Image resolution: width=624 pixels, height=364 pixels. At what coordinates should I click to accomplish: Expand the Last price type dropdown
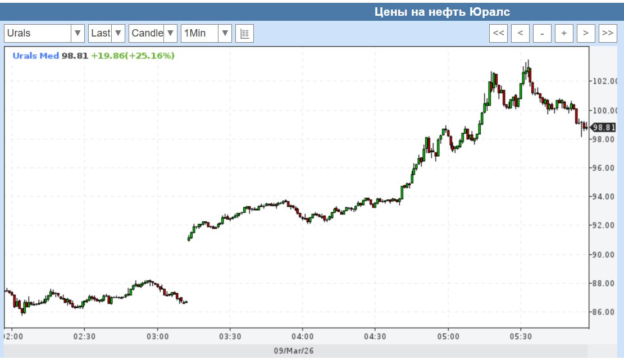pos(119,33)
